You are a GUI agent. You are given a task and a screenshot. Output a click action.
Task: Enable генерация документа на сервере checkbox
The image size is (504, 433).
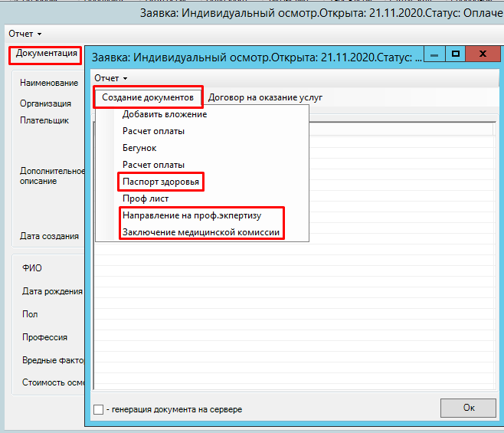pos(98,409)
